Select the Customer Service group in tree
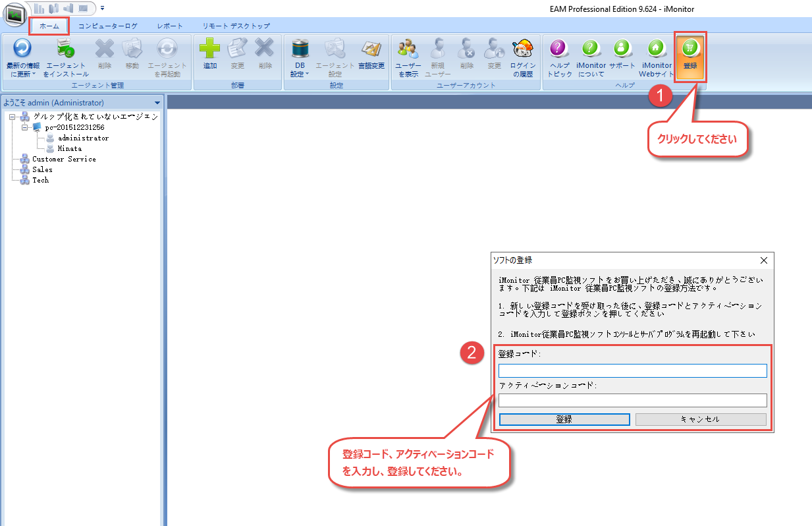The width and height of the screenshot is (812, 526). [x=64, y=159]
